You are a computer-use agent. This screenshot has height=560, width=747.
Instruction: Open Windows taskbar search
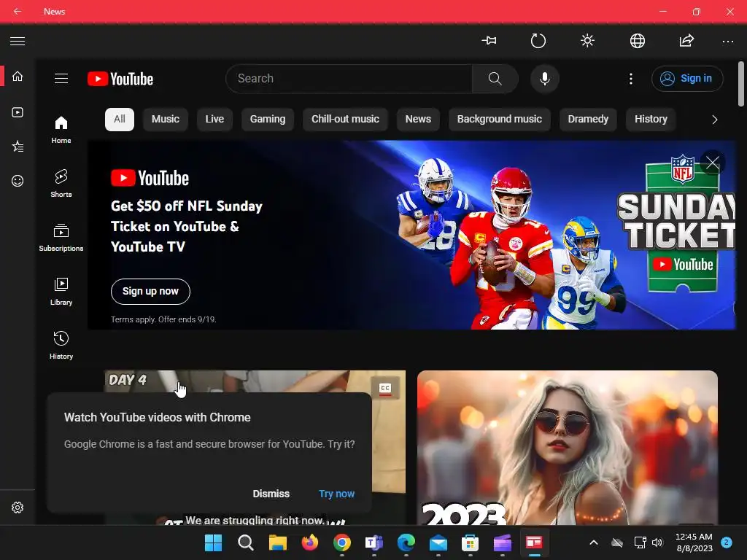245,542
